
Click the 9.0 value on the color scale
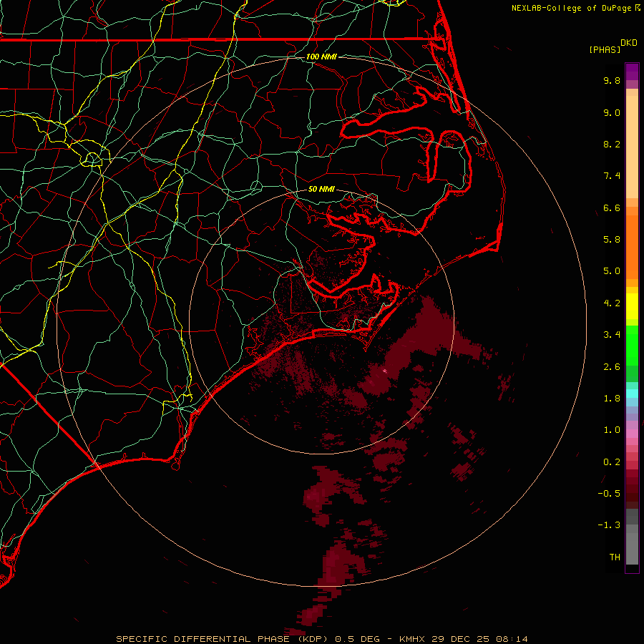pyautogui.click(x=612, y=112)
